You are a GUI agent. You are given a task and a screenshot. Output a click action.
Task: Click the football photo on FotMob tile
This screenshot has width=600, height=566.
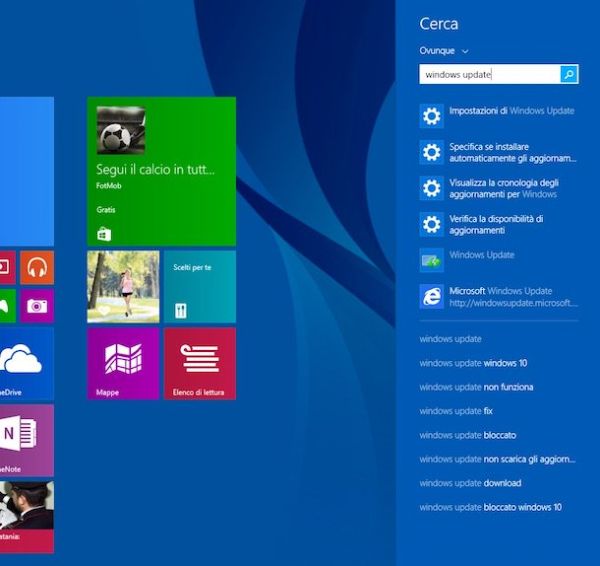click(x=121, y=130)
